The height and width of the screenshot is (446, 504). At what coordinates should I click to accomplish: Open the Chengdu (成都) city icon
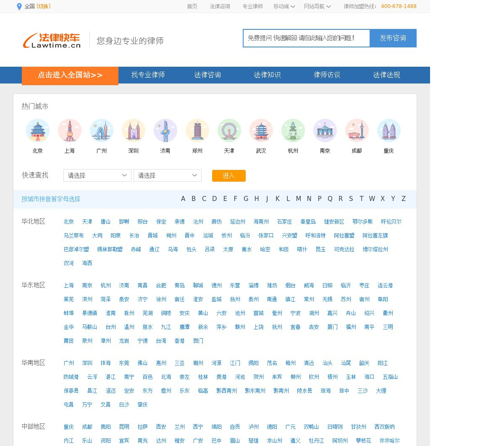pyautogui.click(x=357, y=130)
